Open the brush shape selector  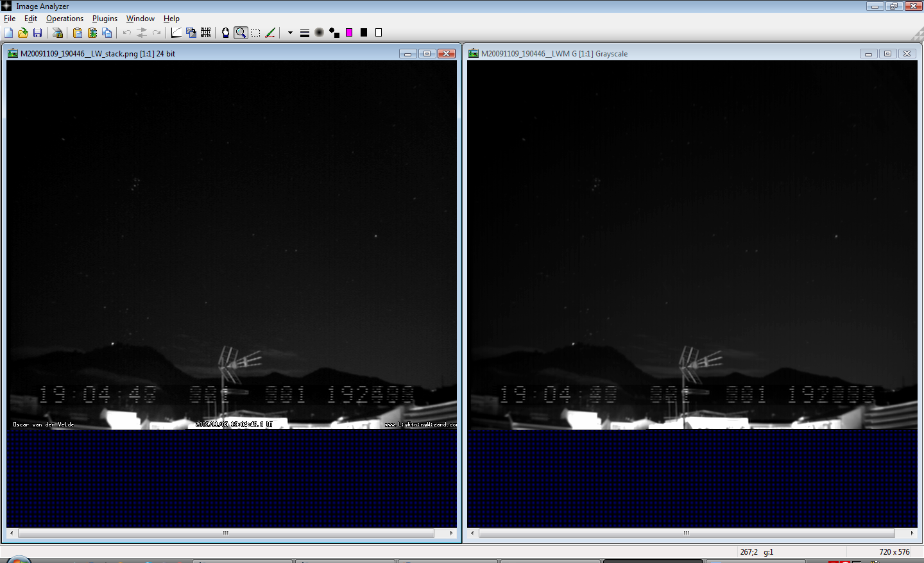(320, 33)
